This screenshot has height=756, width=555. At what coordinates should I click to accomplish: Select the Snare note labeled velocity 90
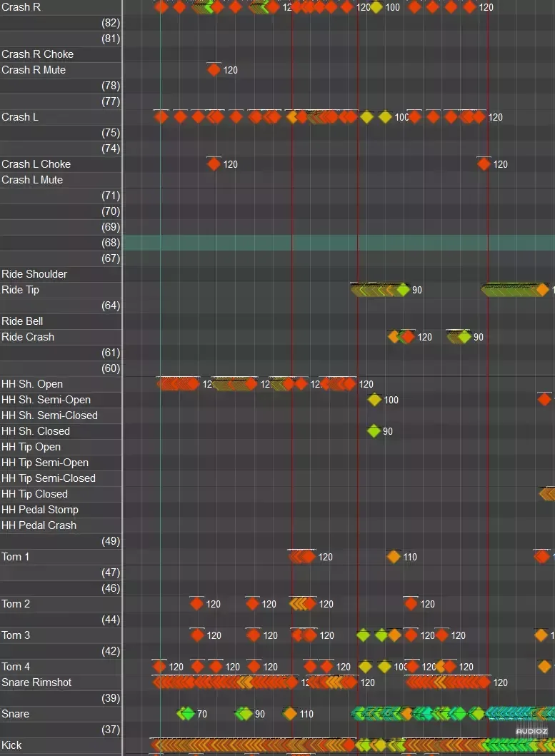246,714
